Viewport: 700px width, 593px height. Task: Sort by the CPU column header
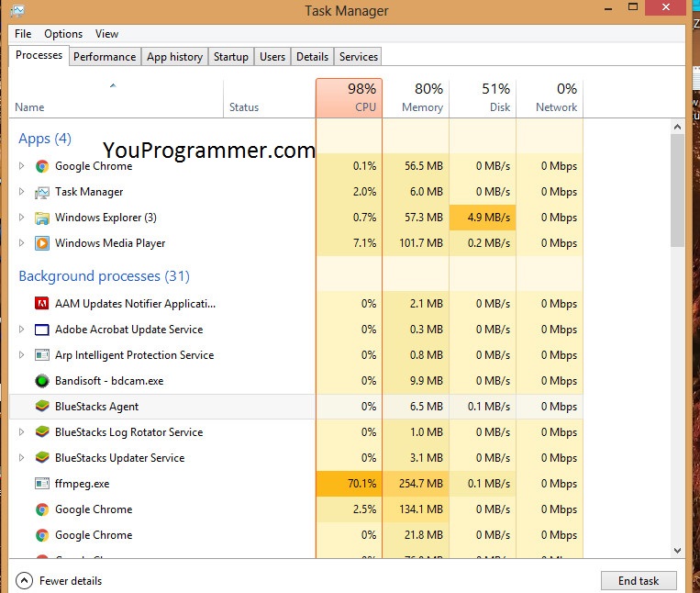point(349,99)
